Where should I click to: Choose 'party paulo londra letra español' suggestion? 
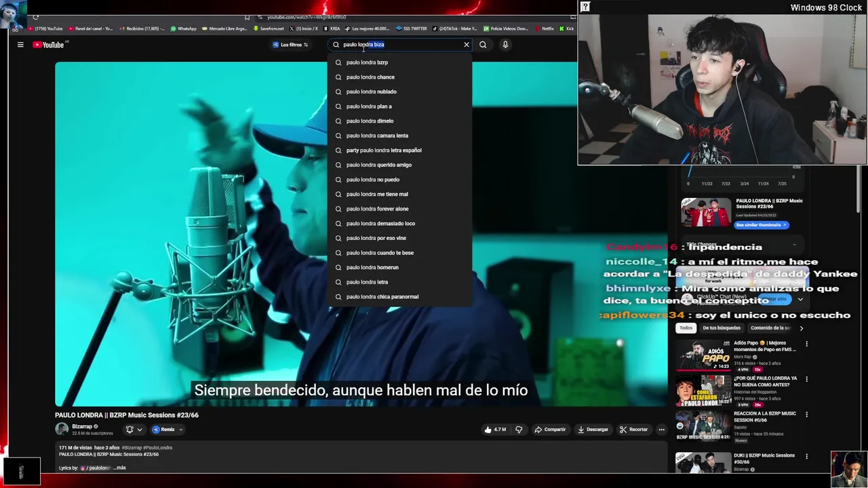tap(400, 150)
